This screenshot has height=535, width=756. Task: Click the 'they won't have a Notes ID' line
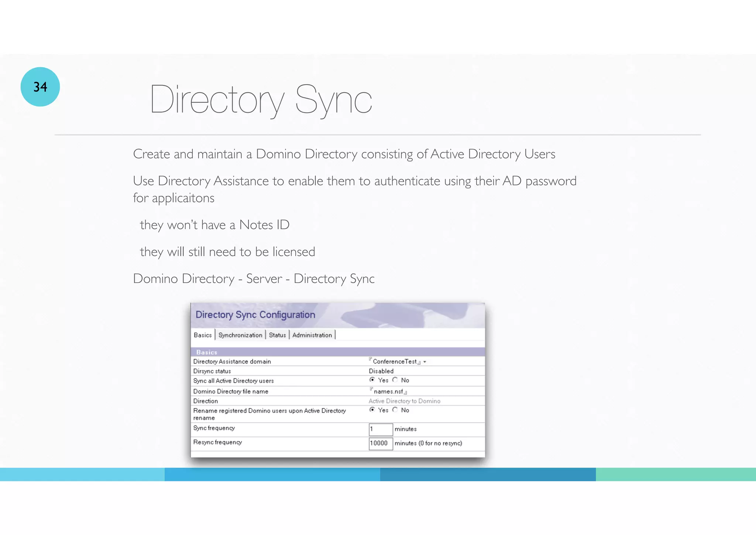(214, 225)
